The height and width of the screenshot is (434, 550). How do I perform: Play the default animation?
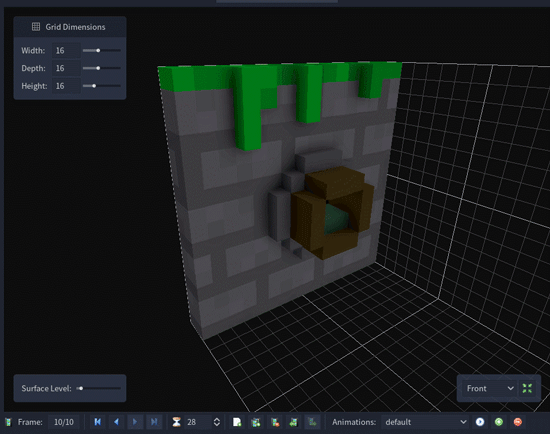480,422
